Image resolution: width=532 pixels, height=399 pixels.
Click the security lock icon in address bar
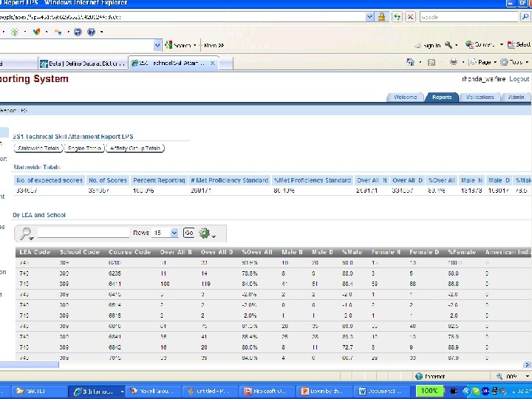coord(382,16)
